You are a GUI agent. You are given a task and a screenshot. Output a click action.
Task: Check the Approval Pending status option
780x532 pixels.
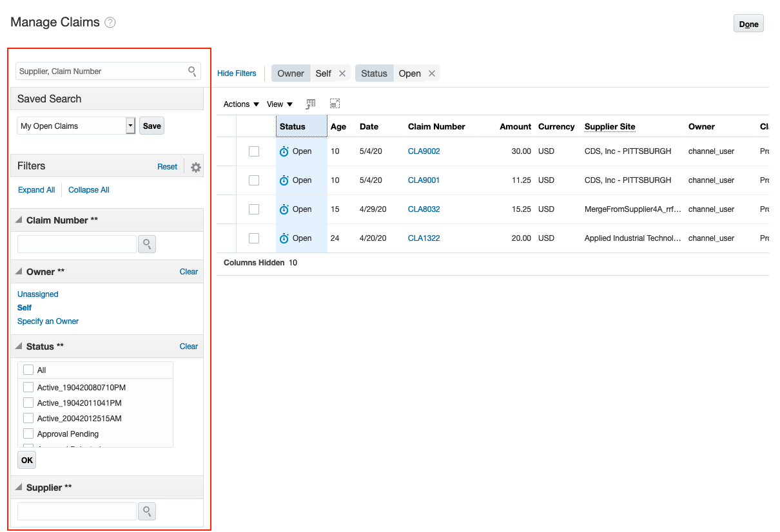pos(28,433)
